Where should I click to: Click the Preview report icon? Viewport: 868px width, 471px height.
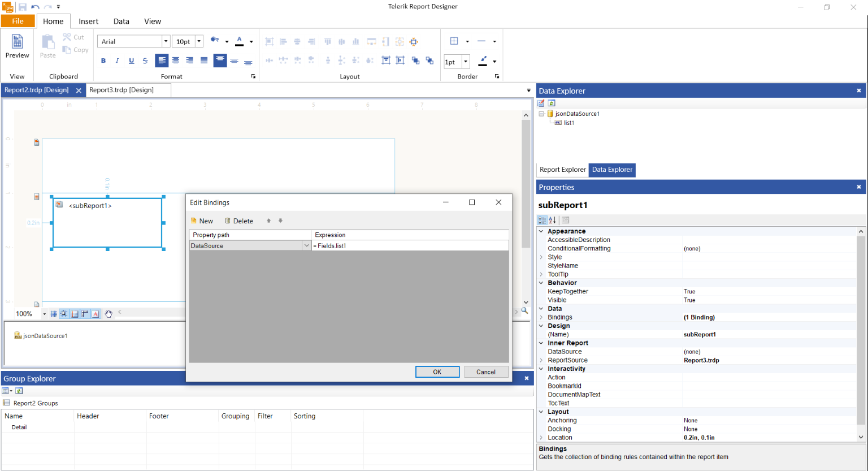[x=17, y=42]
